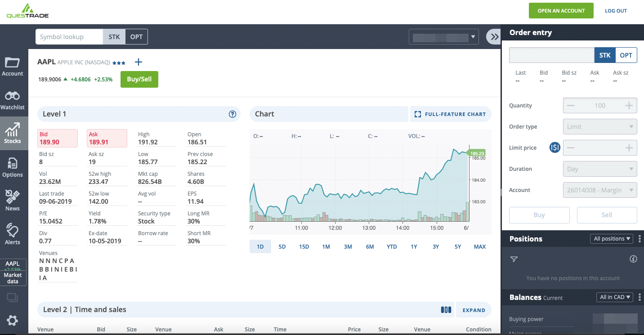Increase limit price with plus button
The image size is (644, 335).
(629, 148)
